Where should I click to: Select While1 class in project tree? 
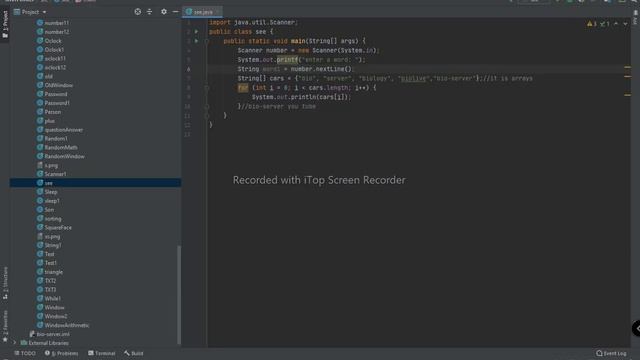click(49, 298)
